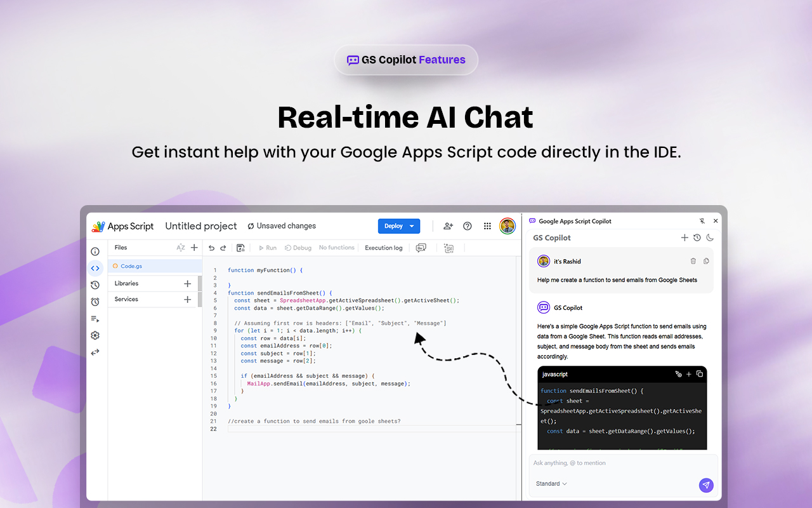
Task: Send the chat message with purple arrow
Action: [x=706, y=485]
